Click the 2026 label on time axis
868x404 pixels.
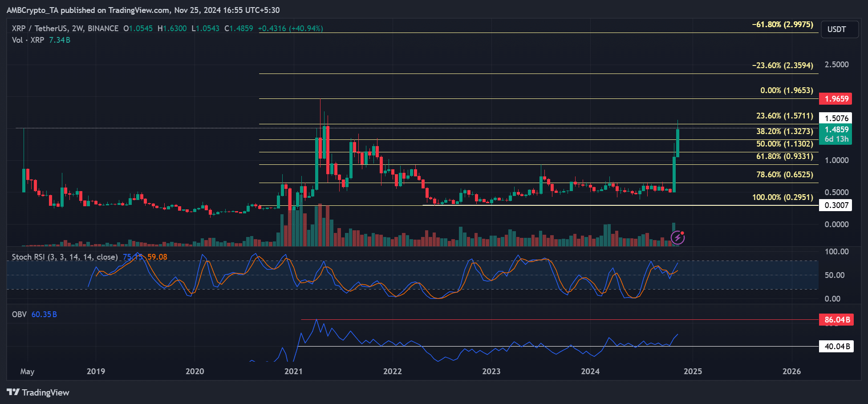[791, 371]
